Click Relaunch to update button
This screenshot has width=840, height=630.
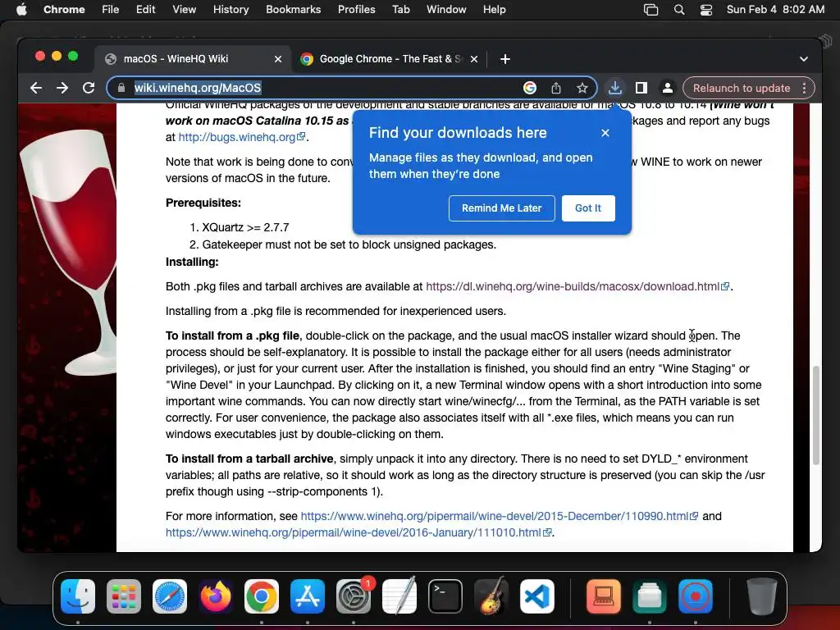(x=742, y=88)
